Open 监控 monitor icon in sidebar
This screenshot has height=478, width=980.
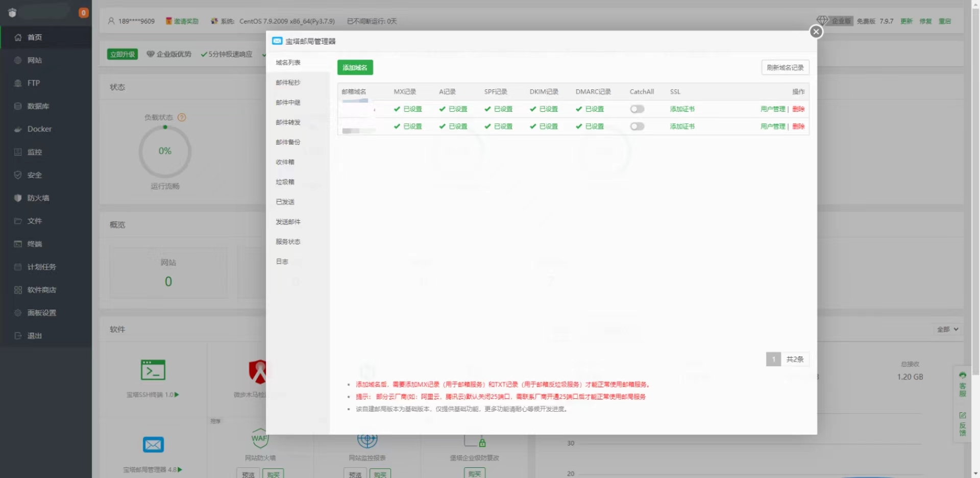[x=18, y=152]
